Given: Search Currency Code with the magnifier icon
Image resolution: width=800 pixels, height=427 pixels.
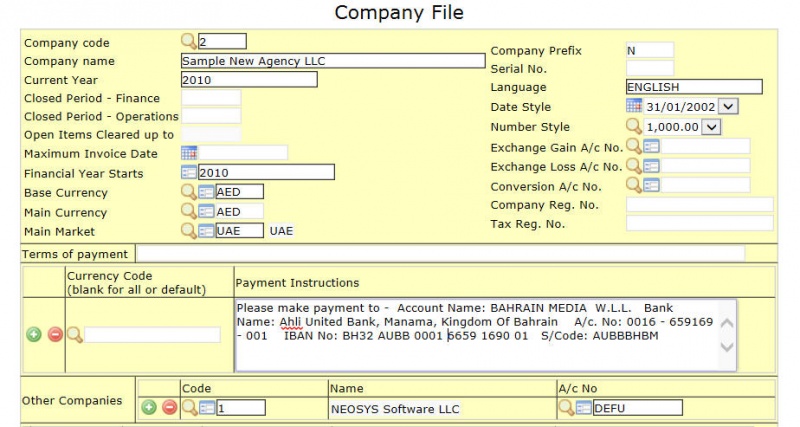Looking at the screenshot, I should [x=75, y=335].
